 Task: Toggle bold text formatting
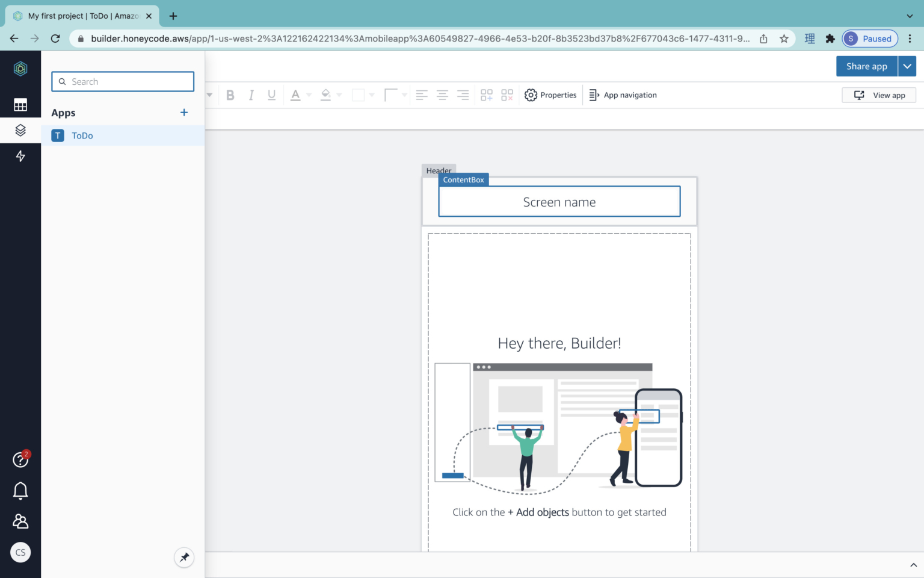[x=230, y=95]
